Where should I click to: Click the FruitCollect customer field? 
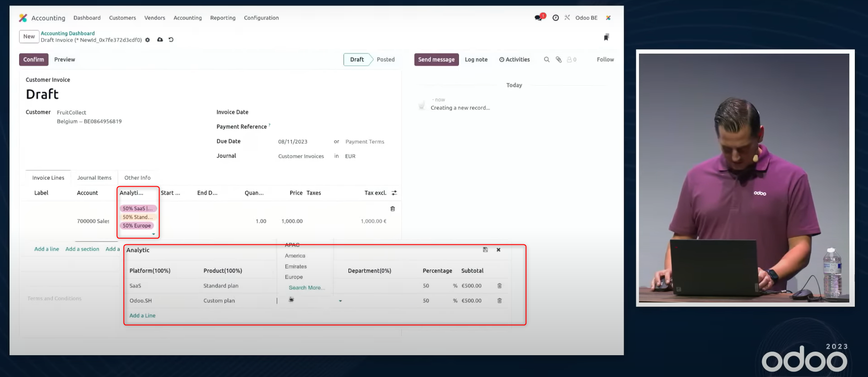pos(71,113)
